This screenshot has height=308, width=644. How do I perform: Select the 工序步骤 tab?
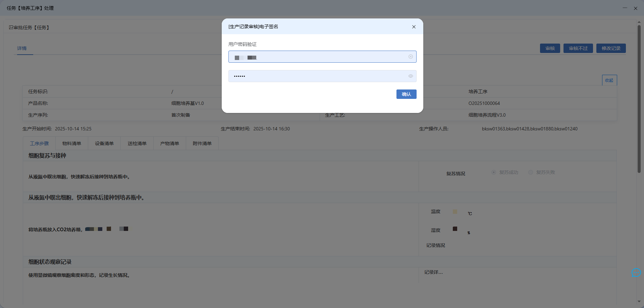coord(39,143)
